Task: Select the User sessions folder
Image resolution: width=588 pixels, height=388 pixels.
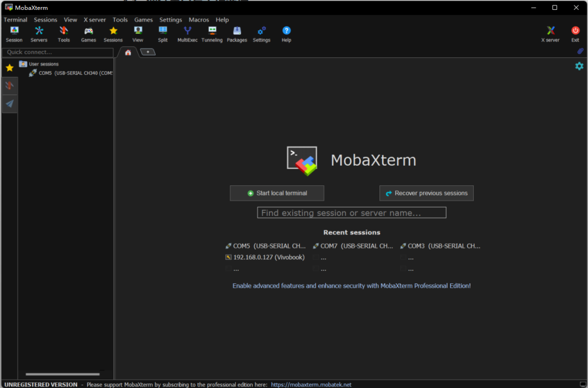Action: click(x=39, y=64)
